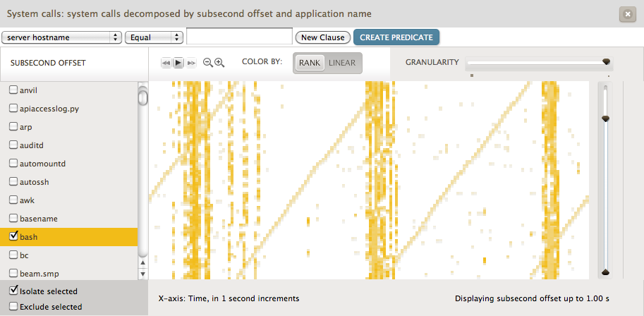The image size is (644, 316).
Task: Adjust the Granularity slider handle
Action: [606, 62]
